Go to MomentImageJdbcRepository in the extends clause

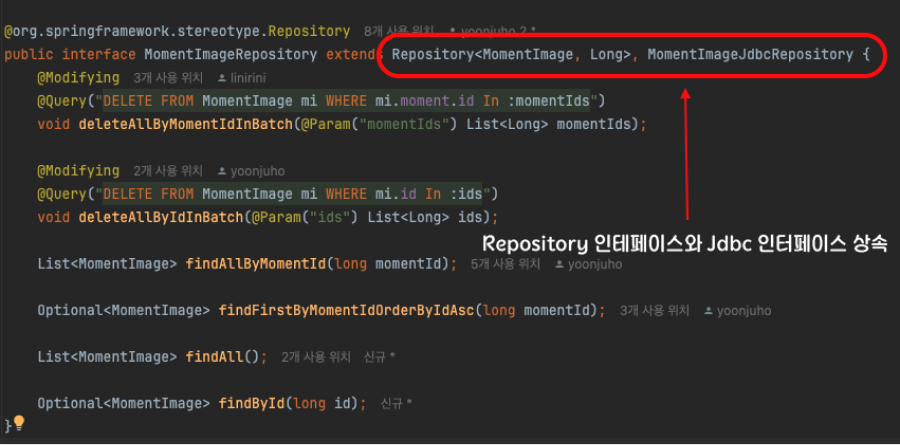[750, 55]
